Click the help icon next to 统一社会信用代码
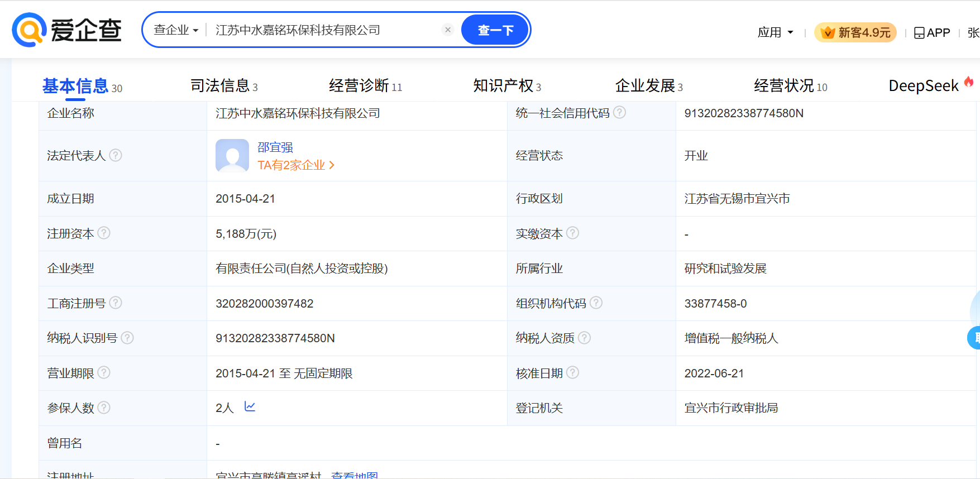The width and height of the screenshot is (980, 479). 619,112
